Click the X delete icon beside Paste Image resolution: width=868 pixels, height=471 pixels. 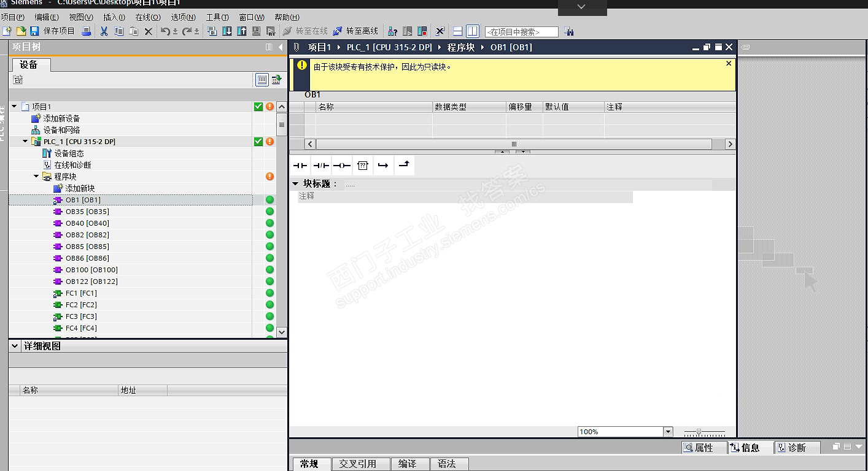click(148, 31)
